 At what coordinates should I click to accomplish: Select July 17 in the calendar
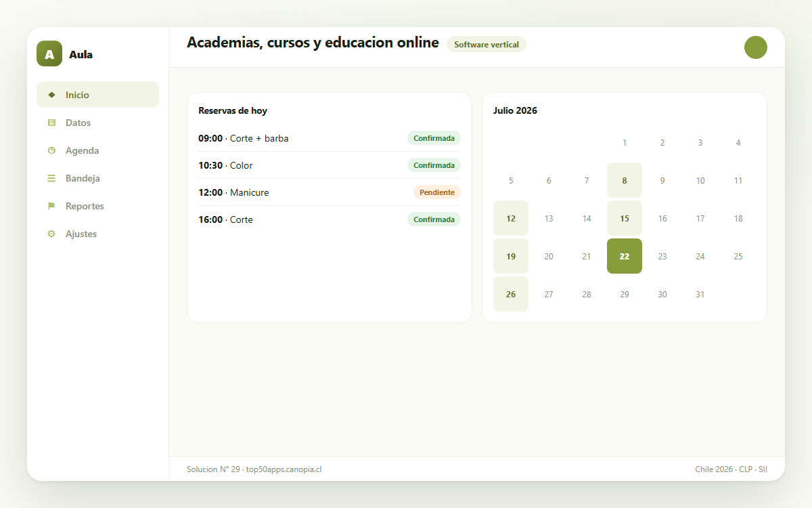(700, 218)
